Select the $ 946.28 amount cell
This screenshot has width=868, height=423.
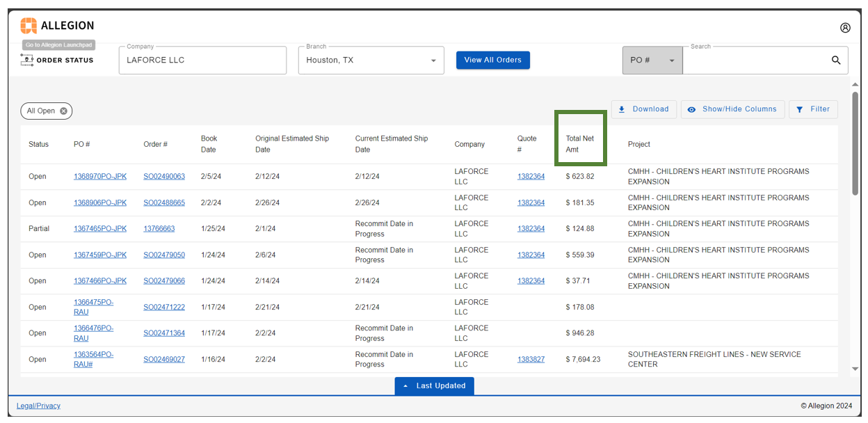coord(580,333)
